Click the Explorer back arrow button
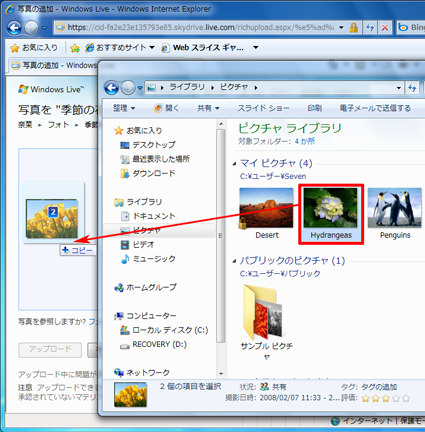 [x=111, y=88]
